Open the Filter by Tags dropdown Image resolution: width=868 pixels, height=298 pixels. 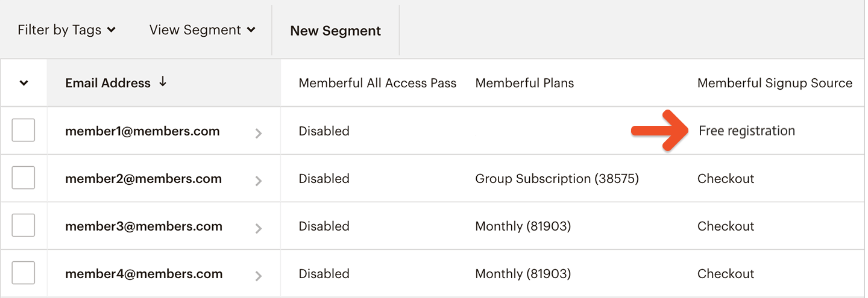click(x=66, y=29)
